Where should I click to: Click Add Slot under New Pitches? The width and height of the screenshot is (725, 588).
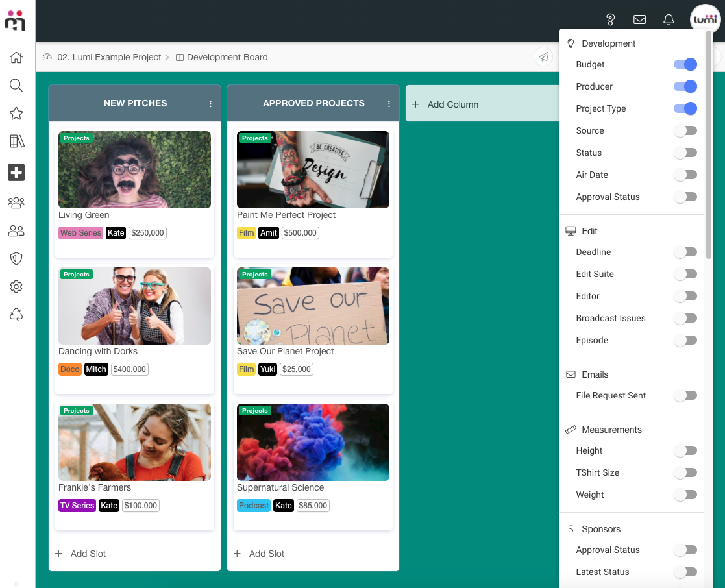pos(88,554)
